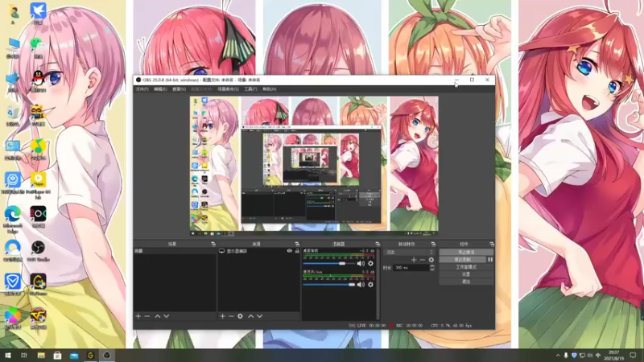Adjust the desktop audio volume slider
Image resolution: width=644 pixels, height=362 pixels.
[328, 264]
